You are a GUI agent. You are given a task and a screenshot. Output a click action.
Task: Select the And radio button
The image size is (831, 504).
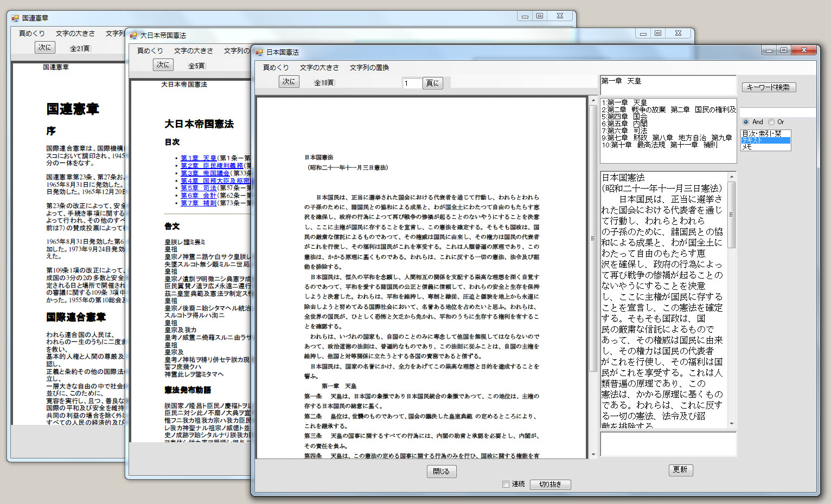click(746, 122)
